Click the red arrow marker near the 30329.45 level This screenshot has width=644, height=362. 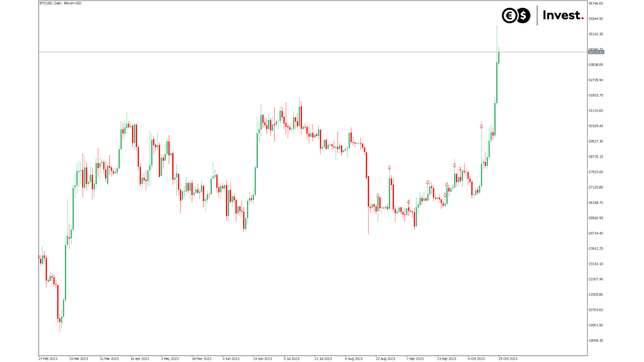point(481,126)
